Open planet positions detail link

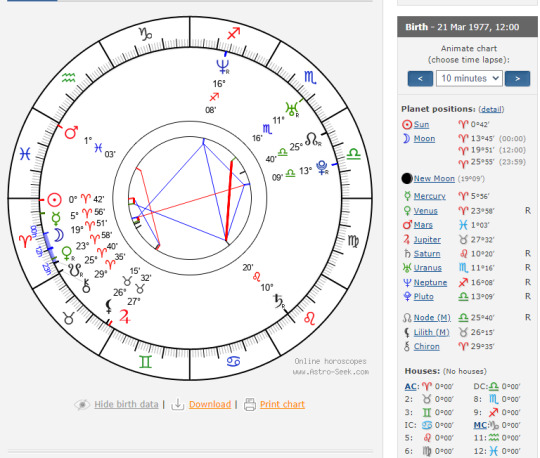(491, 109)
